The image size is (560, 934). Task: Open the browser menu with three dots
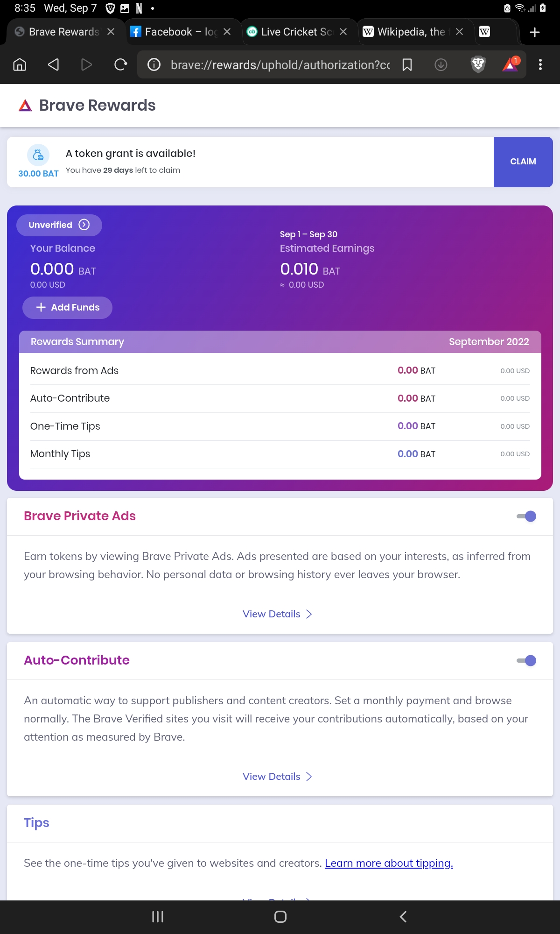coord(541,64)
